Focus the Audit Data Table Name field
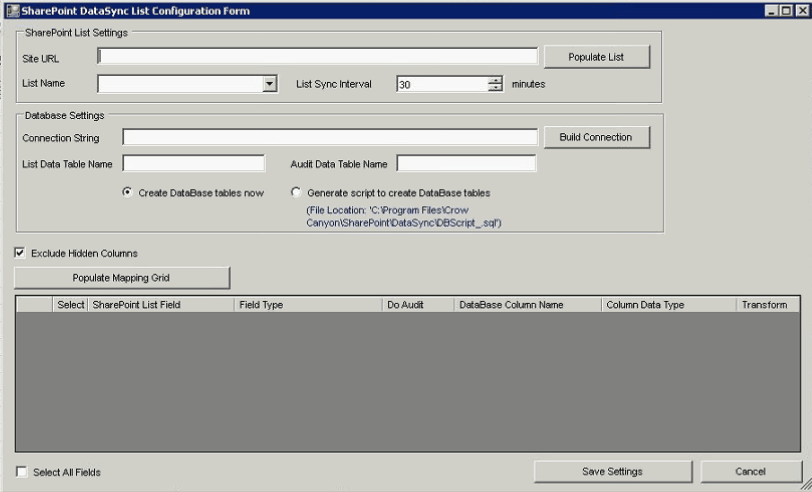 [466, 163]
